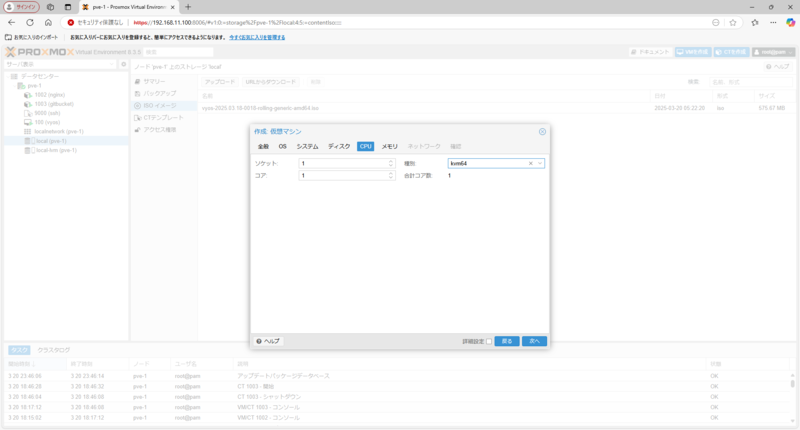The height and width of the screenshot is (430, 800).
Task: Switch to the OS wizard tab
Action: (283, 146)
